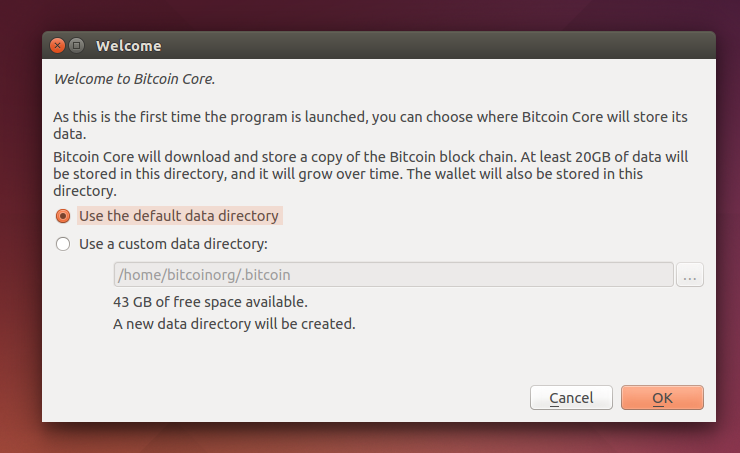
Task: Click 'A new data directory will be created' message
Action: click(x=234, y=324)
